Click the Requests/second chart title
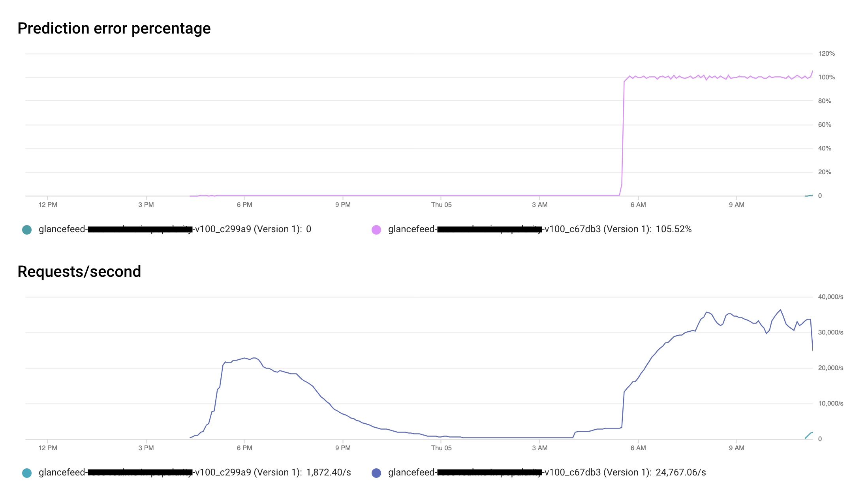This screenshot has width=868, height=496. click(x=79, y=272)
